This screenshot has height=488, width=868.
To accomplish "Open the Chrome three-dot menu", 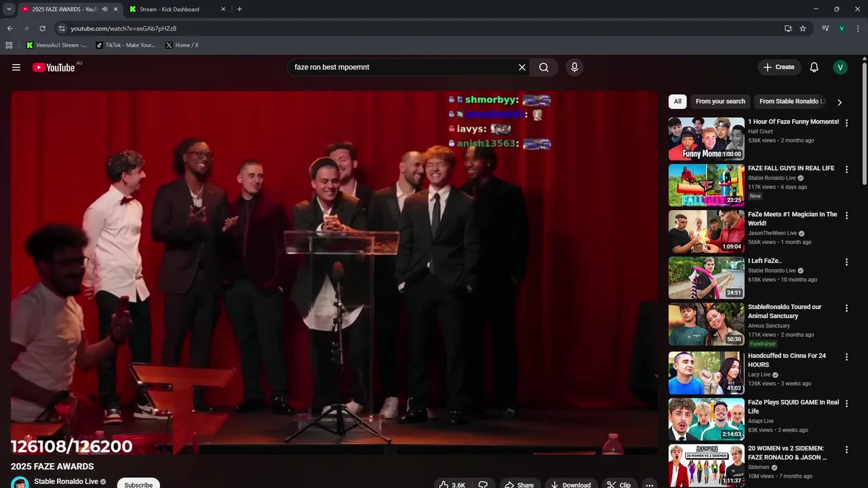I will click(858, 28).
